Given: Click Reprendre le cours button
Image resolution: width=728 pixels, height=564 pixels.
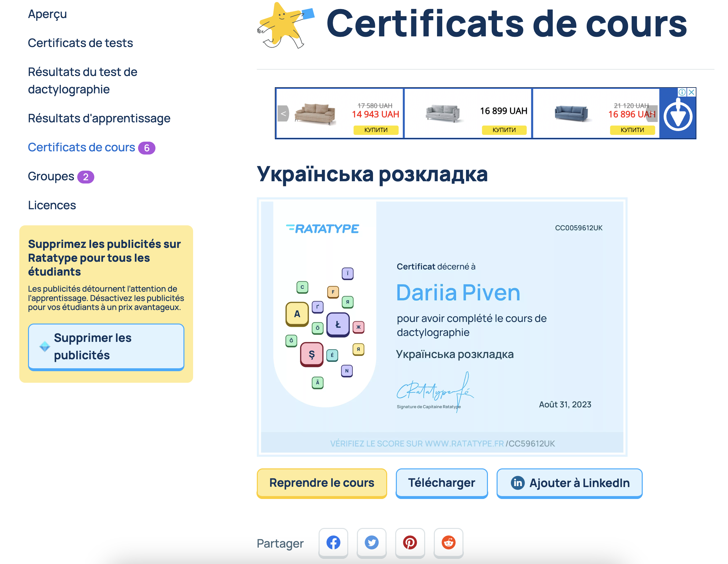Looking at the screenshot, I should point(322,483).
